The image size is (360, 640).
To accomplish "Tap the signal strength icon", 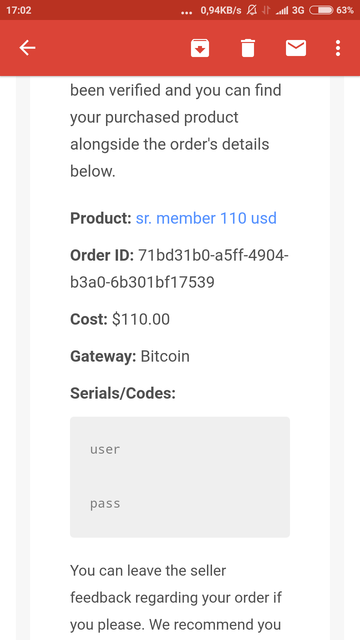I will coord(282,11).
